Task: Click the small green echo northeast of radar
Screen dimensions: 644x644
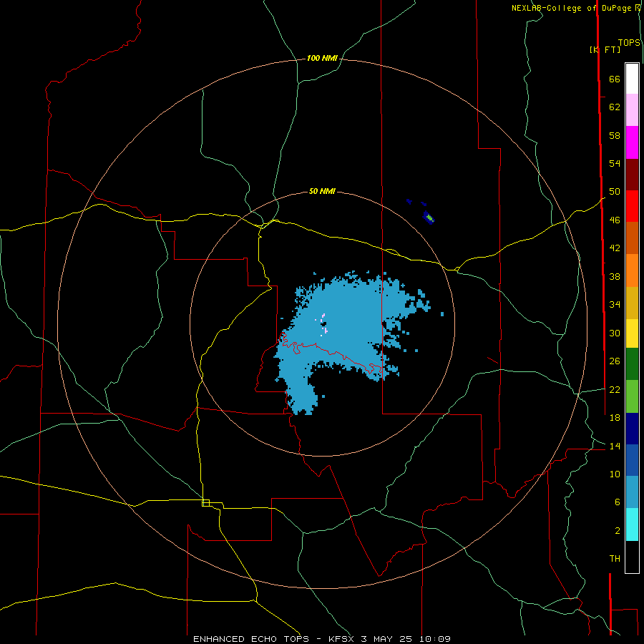Action: click(429, 218)
